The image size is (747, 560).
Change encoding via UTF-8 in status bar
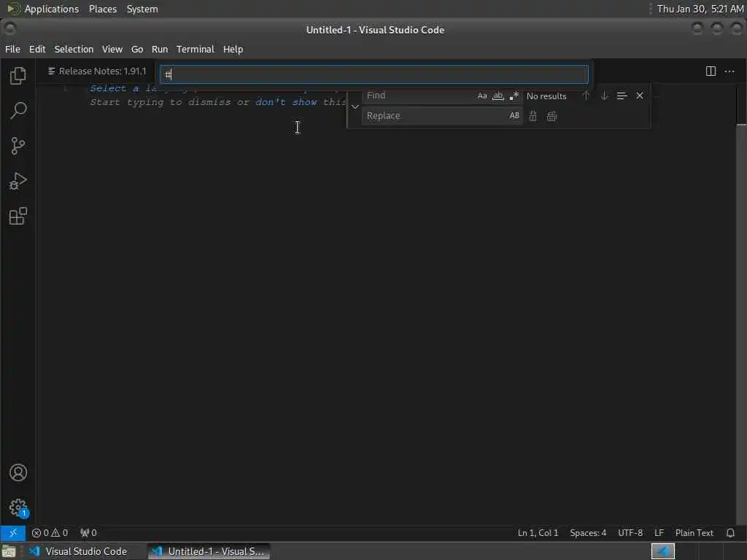[x=630, y=533]
